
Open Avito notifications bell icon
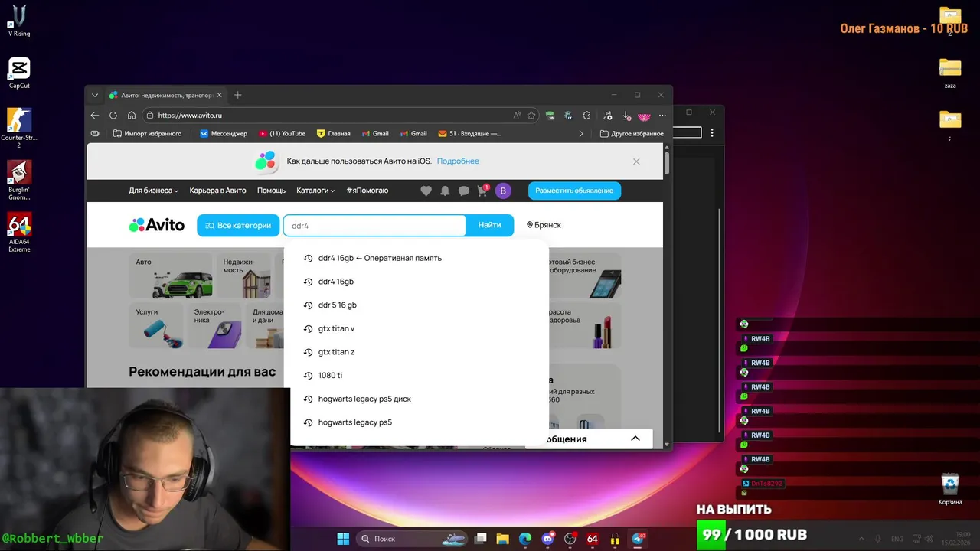(x=445, y=191)
